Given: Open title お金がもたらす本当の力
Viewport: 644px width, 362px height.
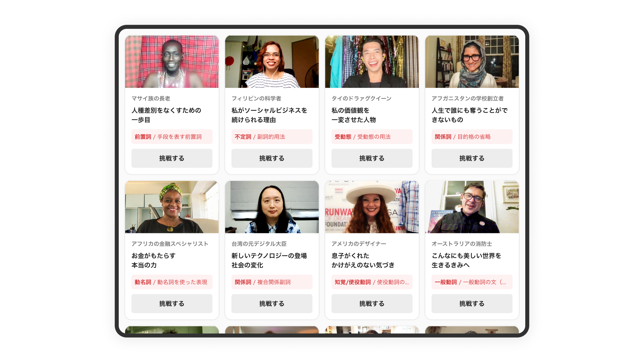Looking at the screenshot, I should pyautogui.click(x=154, y=260).
